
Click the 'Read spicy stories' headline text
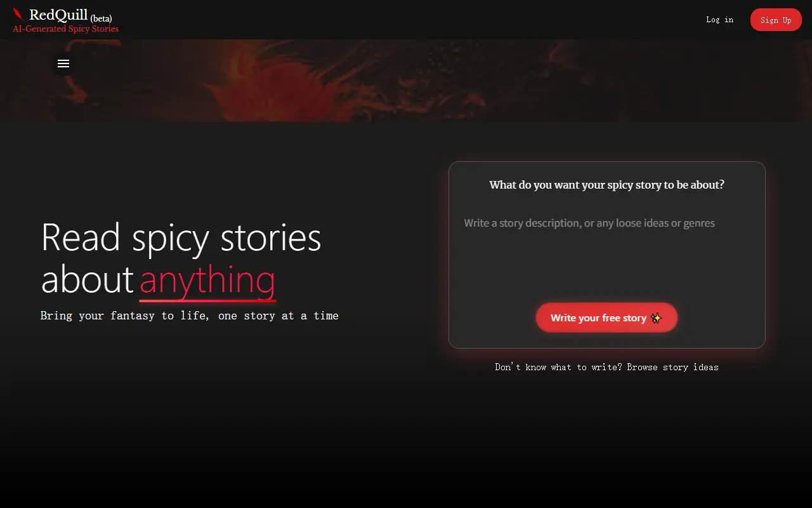[x=181, y=238]
